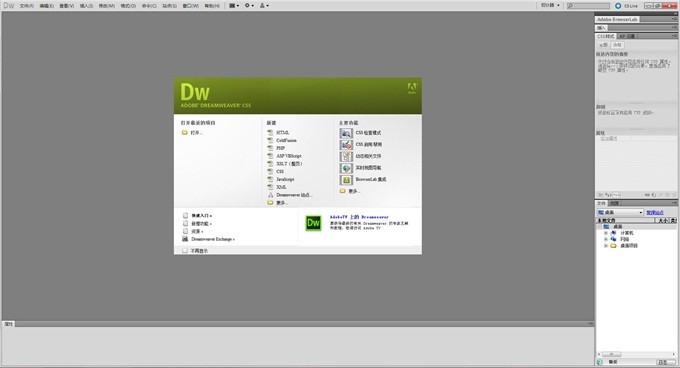
Task: Open the 编辑(E) menu
Action: click(46, 6)
